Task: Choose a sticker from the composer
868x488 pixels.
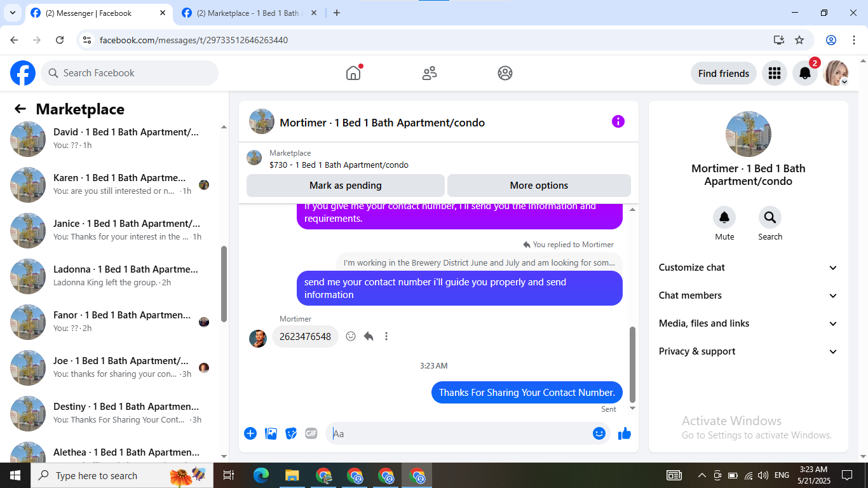Action: pyautogui.click(x=291, y=433)
